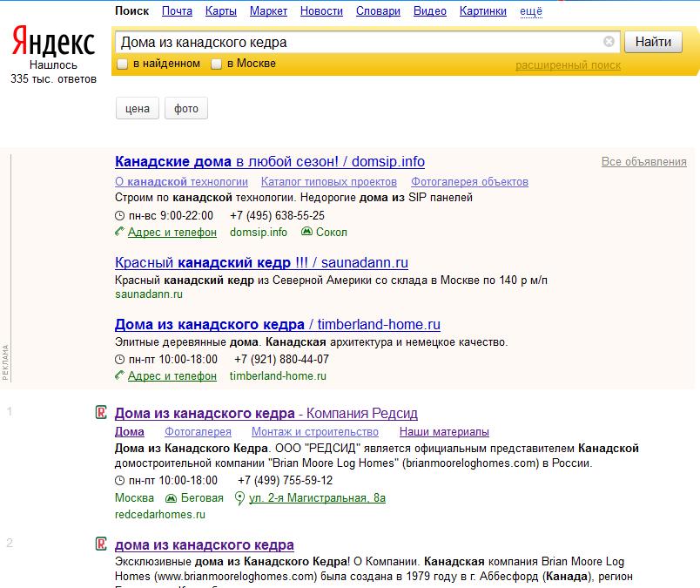Image resolution: width=700 pixels, height=588 pixels.
Task: Open 'Фотогалерея объектов' sitelink
Action: pos(469,182)
